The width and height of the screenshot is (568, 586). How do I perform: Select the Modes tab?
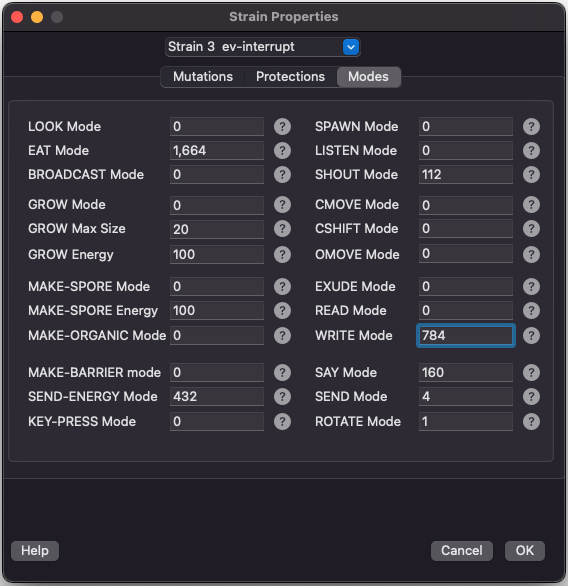pyautogui.click(x=368, y=77)
